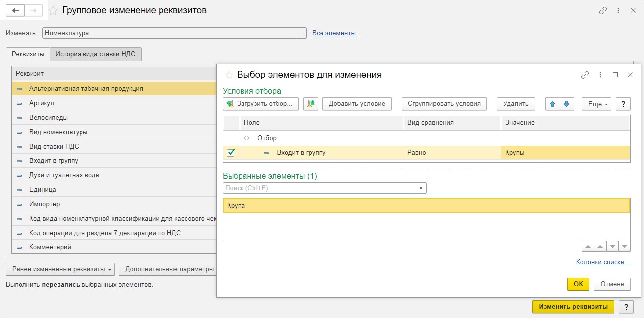Image resolution: width=644 pixels, height=318 pixels.
Task: Go forward with the right arrow button
Action: pos(33,10)
